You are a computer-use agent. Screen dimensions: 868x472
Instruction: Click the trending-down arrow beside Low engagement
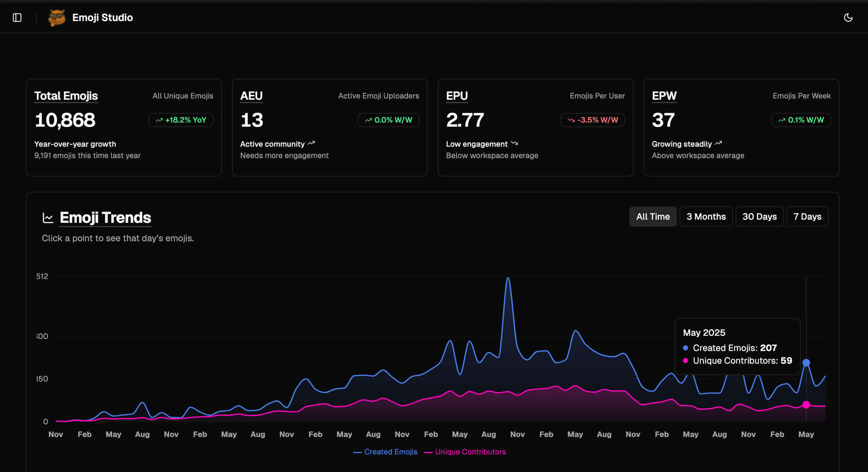pos(514,143)
